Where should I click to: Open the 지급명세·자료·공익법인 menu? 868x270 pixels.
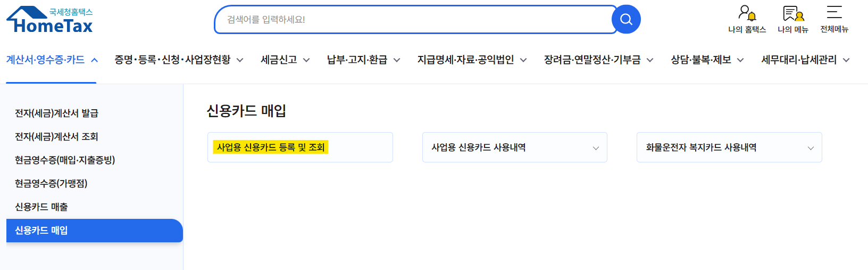click(472, 60)
